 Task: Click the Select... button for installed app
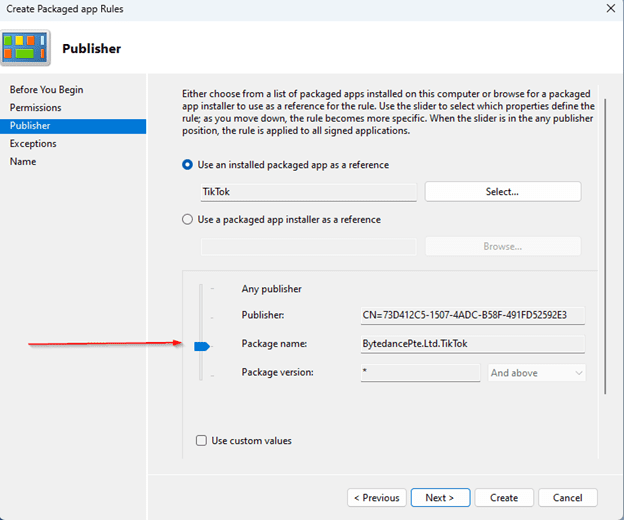tap(502, 192)
